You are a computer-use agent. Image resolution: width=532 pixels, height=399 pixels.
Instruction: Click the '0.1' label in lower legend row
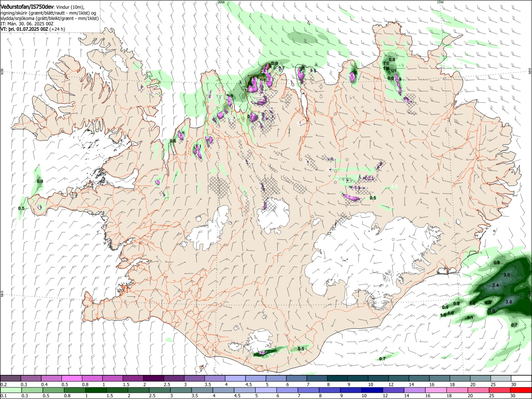(x=4, y=396)
